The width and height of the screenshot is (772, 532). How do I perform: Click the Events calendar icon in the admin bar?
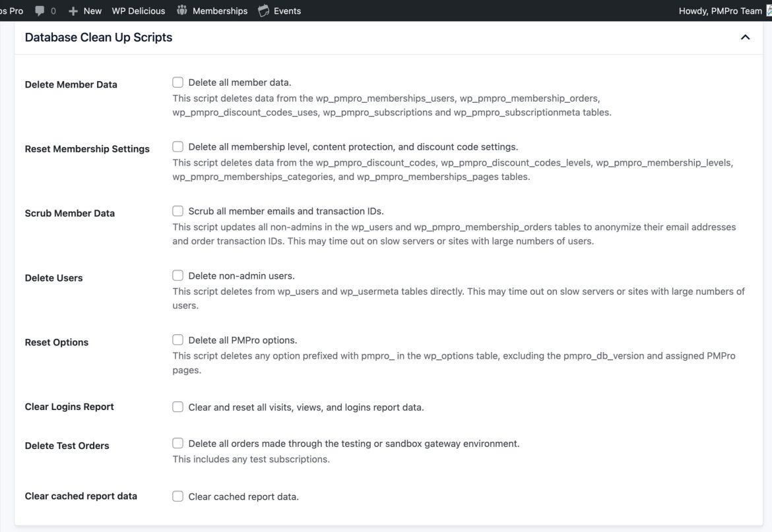[x=262, y=10]
